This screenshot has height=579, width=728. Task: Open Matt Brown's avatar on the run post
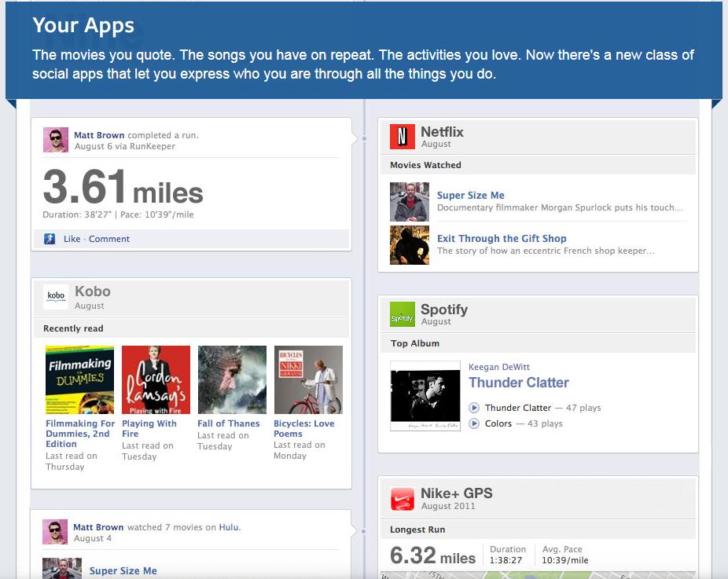coord(56,140)
